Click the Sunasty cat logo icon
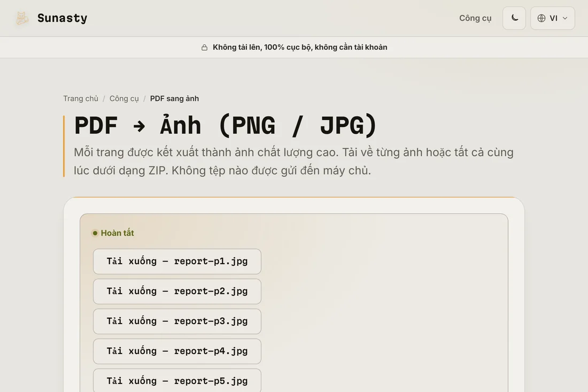The width and height of the screenshot is (588, 392). pos(22,18)
